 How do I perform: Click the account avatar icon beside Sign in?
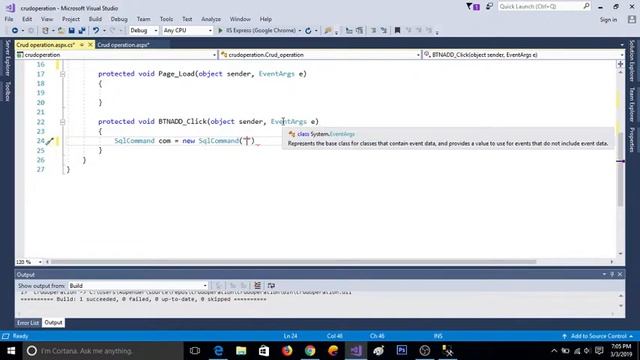click(632, 20)
